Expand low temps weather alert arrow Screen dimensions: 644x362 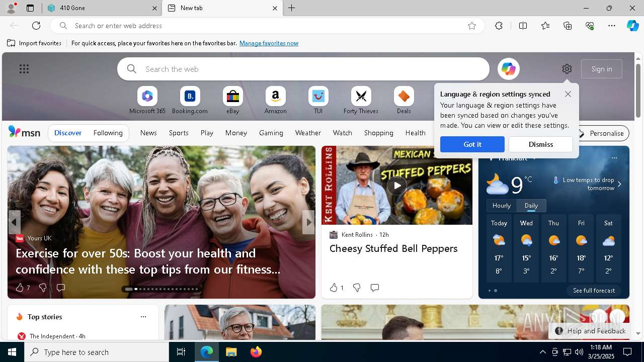pyautogui.click(x=619, y=184)
